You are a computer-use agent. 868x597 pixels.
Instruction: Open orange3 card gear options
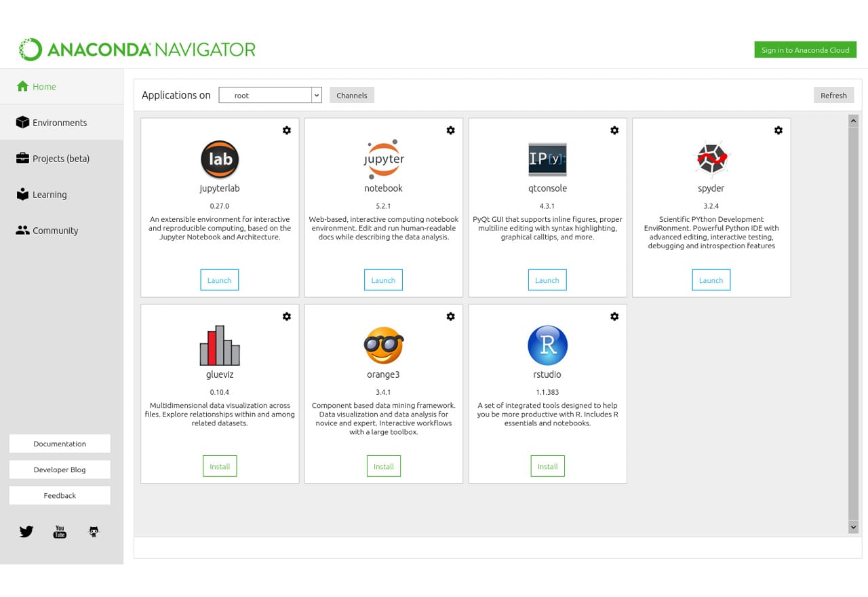click(x=450, y=316)
